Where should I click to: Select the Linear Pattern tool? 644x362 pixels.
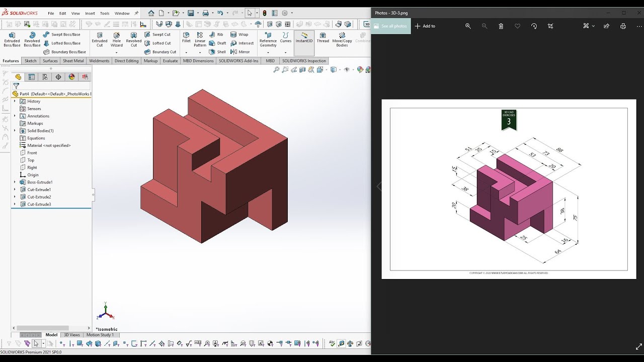point(200,40)
